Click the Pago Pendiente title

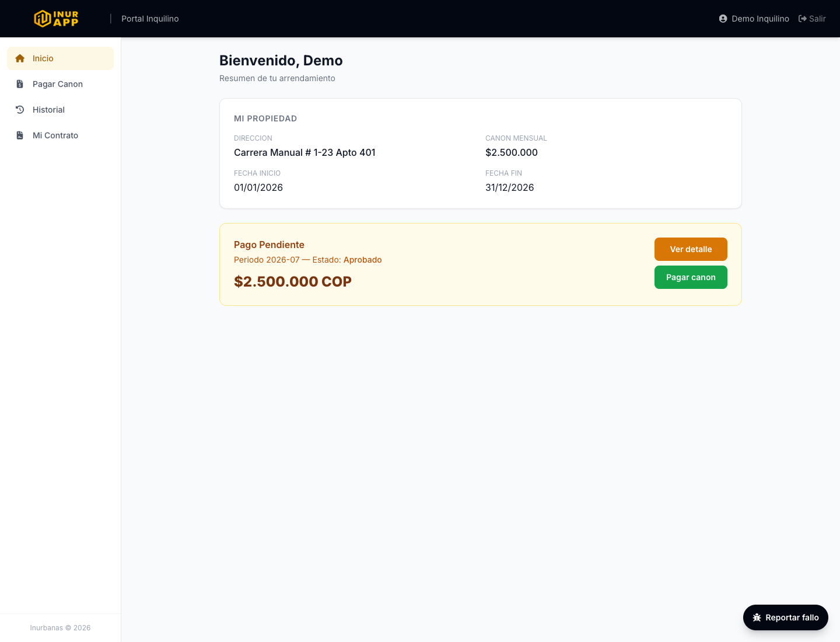click(269, 245)
